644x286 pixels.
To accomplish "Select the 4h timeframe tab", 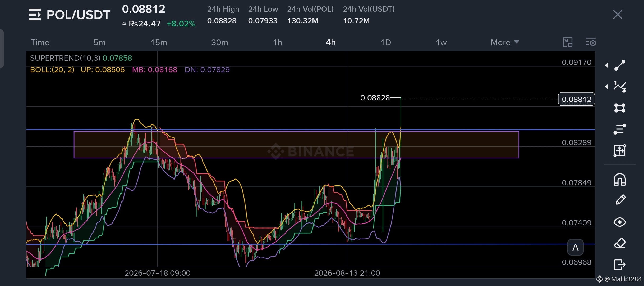I will coord(331,42).
